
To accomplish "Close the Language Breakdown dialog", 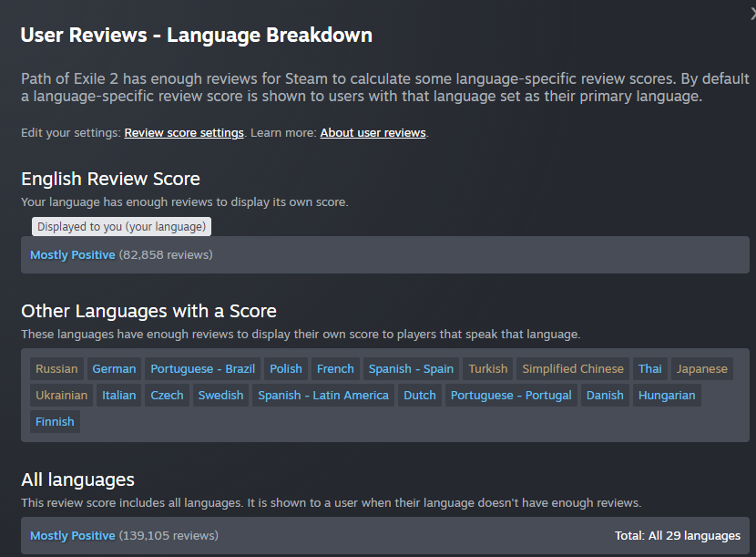I will (752, 14).
